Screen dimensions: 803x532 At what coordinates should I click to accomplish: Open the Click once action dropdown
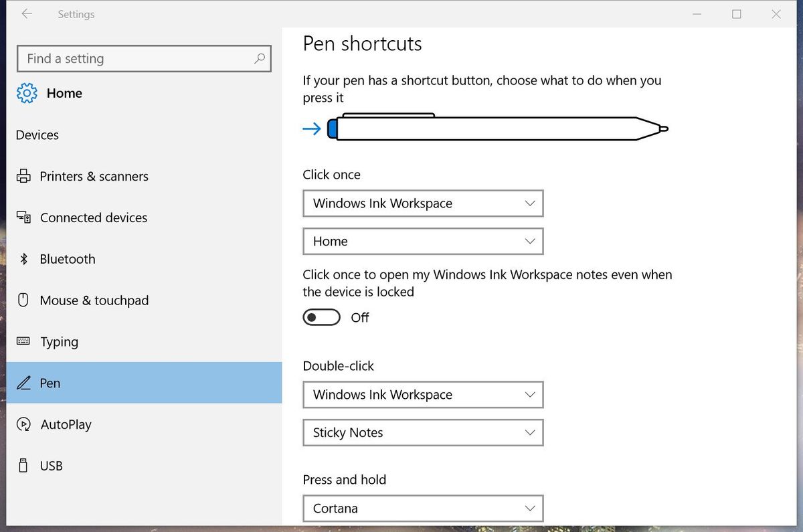(x=423, y=203)
